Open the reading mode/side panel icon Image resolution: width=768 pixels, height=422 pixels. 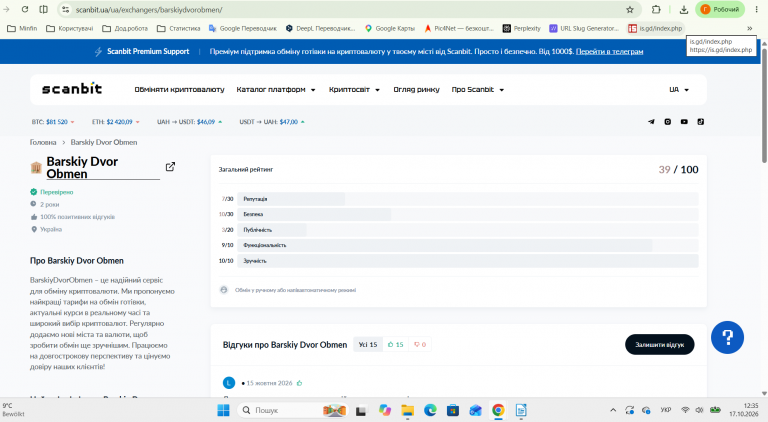[44, 9]
